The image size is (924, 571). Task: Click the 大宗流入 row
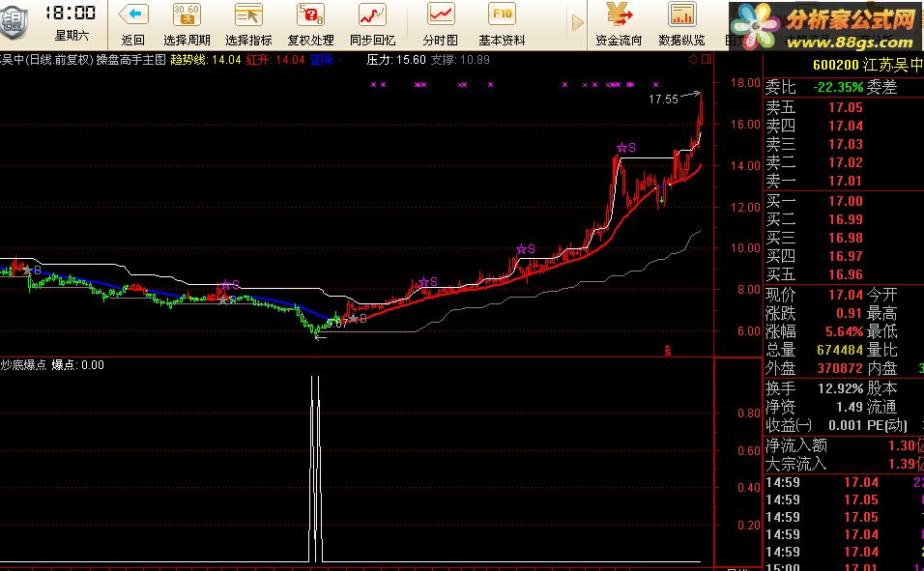coord(844,464)
